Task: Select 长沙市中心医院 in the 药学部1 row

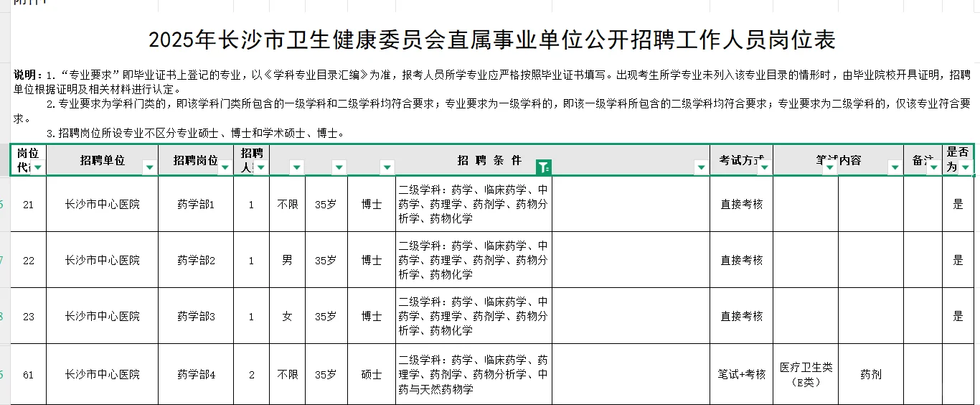Action: 103,204
